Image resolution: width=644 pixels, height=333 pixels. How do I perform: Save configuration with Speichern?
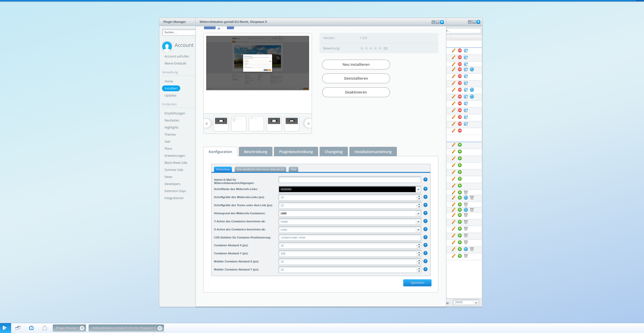click(417, 283)
